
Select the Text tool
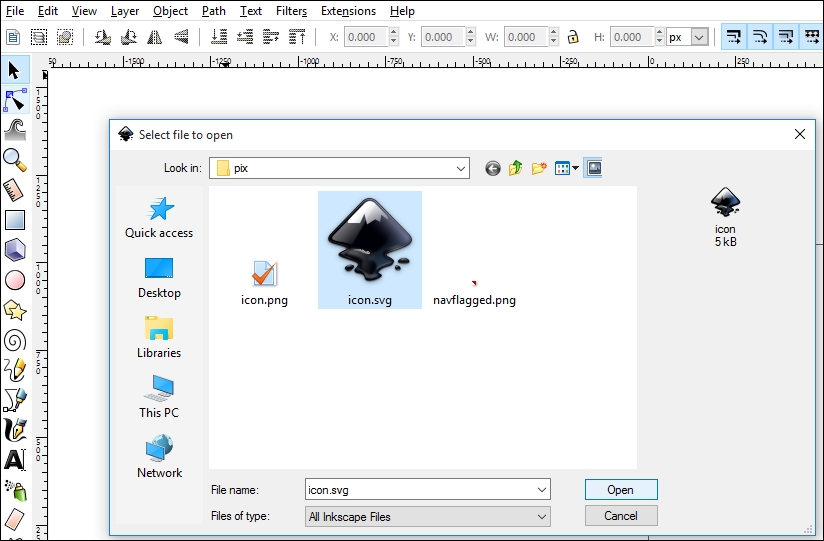coord(15,460)
